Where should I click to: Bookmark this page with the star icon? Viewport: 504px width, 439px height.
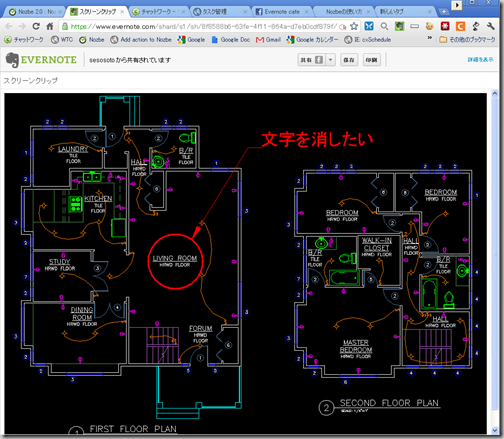coord(354,26)
